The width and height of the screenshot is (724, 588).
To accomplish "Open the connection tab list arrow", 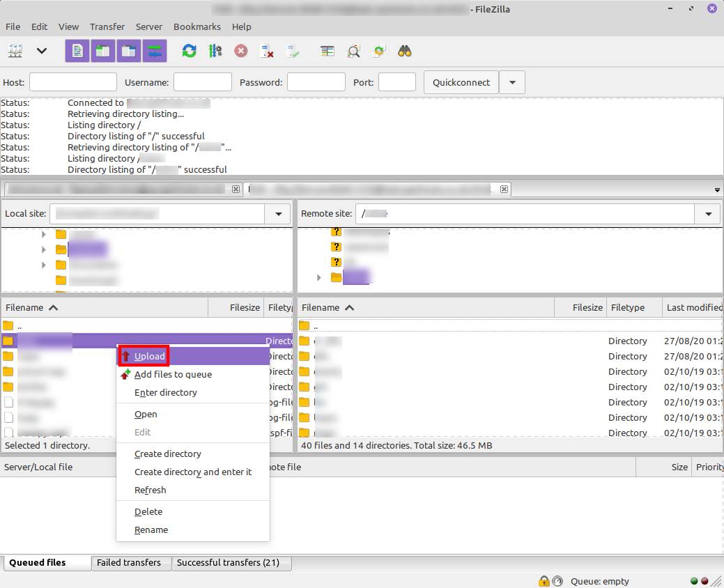I will 717,189.
